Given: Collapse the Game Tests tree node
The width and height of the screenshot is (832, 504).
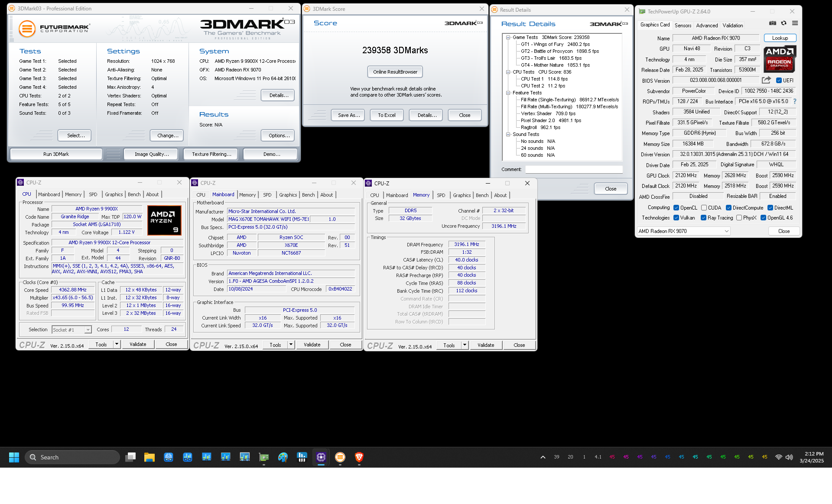Looking at the screenshot, I should [508, 37].
